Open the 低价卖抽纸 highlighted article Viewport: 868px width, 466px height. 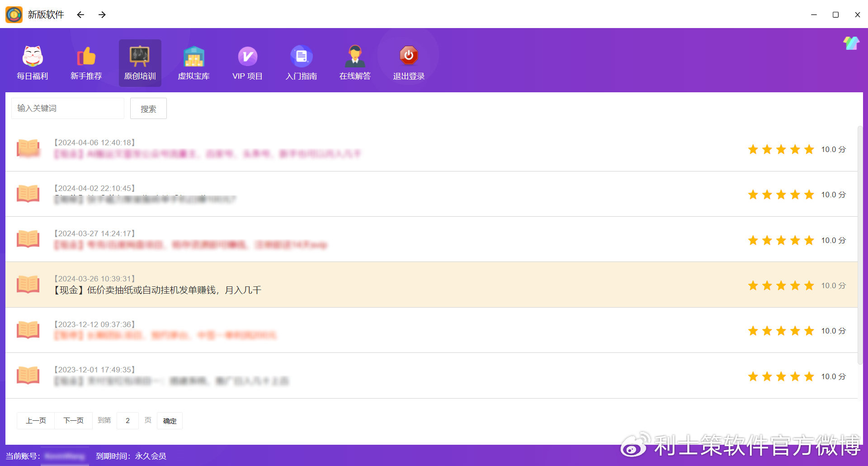tap(157, 290)
